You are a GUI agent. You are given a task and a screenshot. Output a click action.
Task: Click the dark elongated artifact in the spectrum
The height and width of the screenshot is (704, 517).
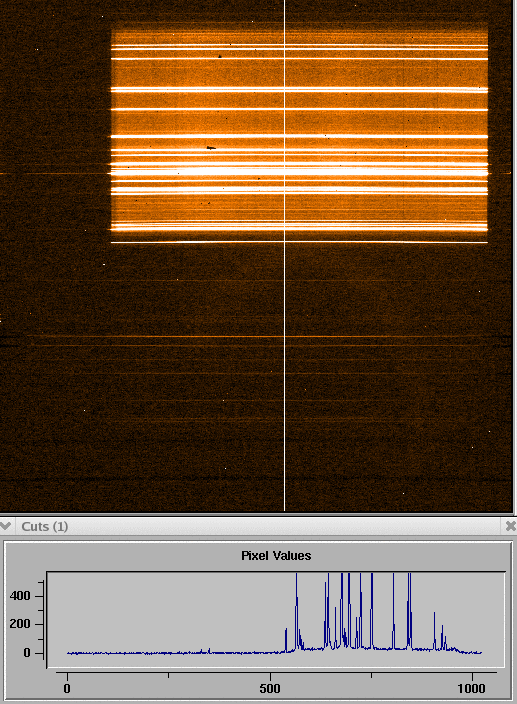(211, 147)
